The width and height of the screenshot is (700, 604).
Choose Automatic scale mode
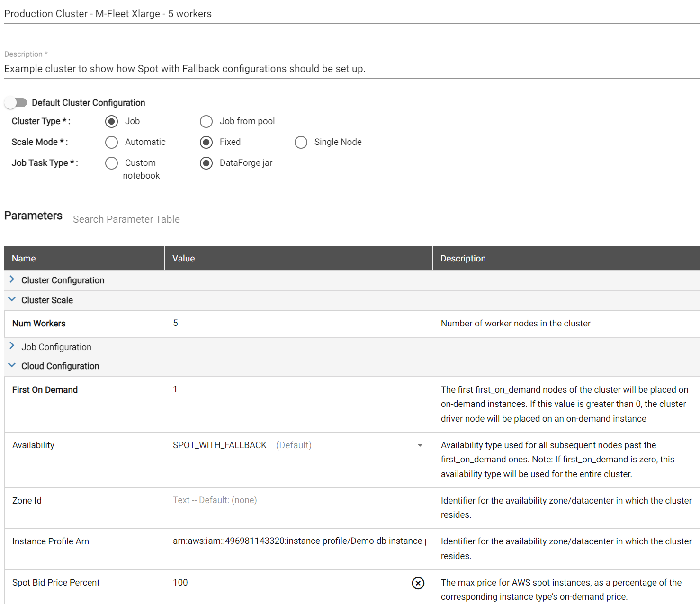coord(111,143)
